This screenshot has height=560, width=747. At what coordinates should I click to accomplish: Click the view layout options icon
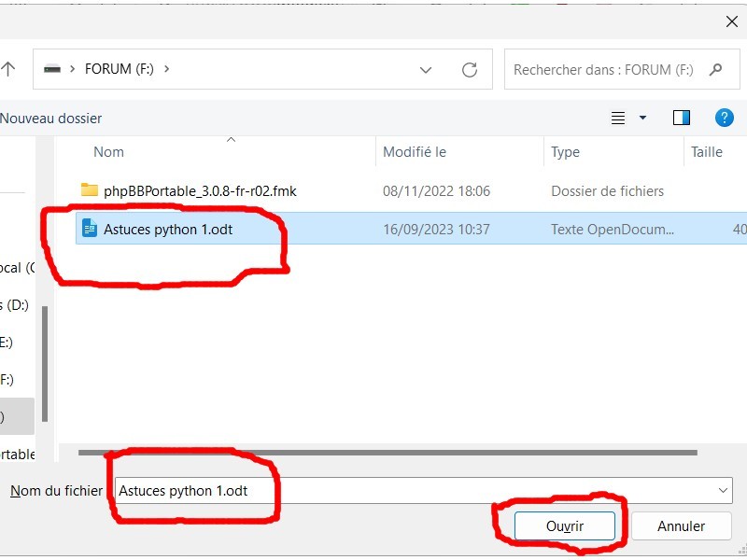(x=617, y=118)
